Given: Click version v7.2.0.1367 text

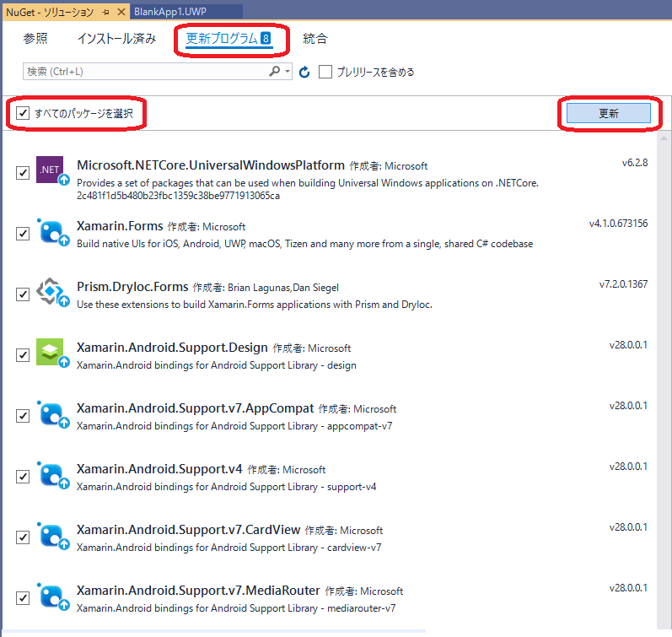Looking at the screenshot, I should coord(623,284).
